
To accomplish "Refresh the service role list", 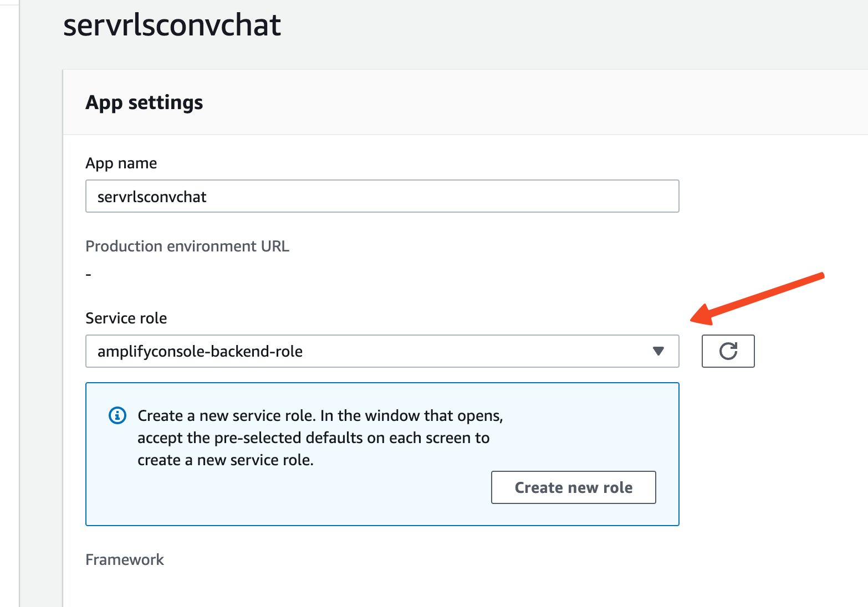I will pyautogui.click(x=728, y=351).
